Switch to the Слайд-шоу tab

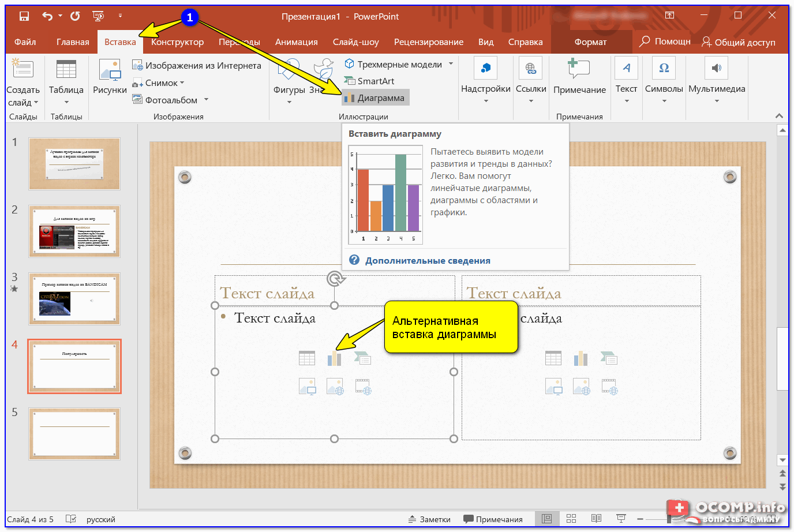[356, 42]
